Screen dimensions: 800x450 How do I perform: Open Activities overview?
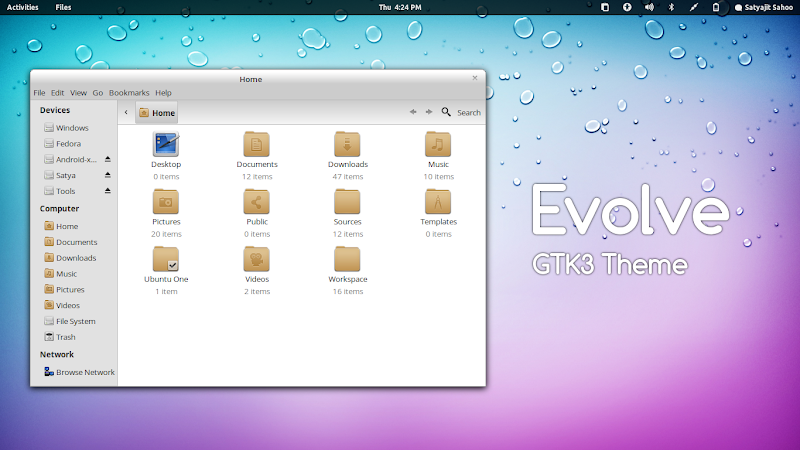coord(22,7)
